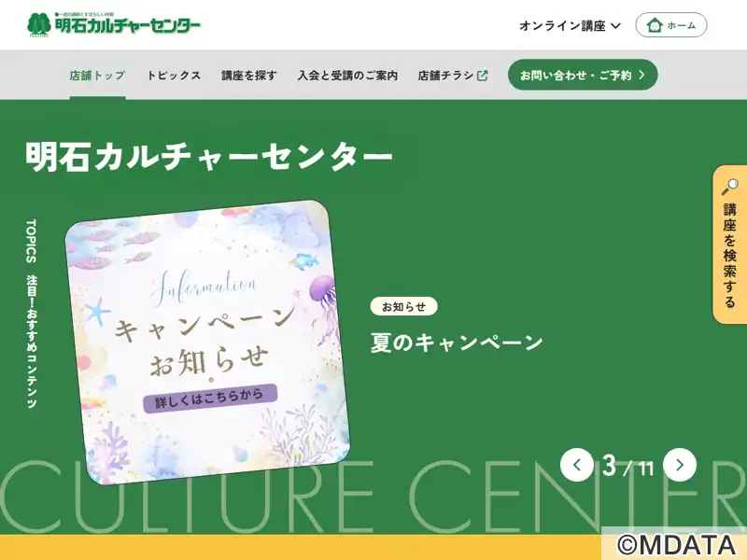Advance to next slide with right arrow
This screenshot has width=747, height=560.
pyautogui.click(x=680, y=465)
